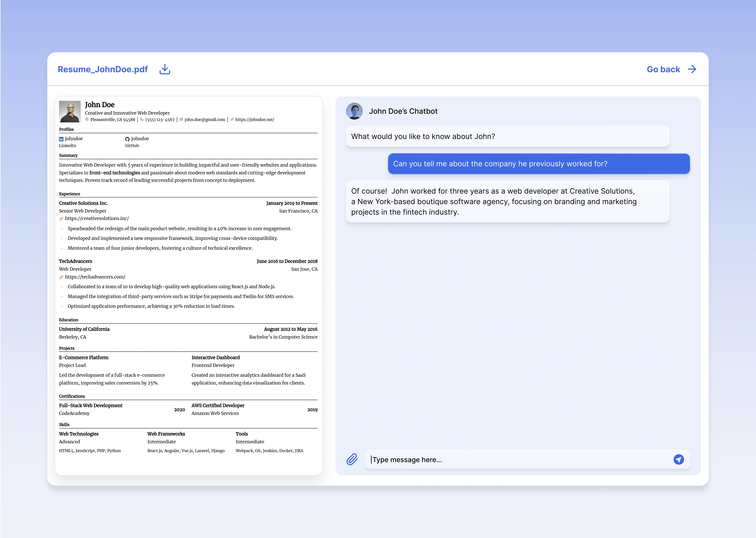Image resolution: width=756 pixels, height=538 pixels.
Task: Click the AWS Certified Developer certification
Action: (x=218, y=405)
